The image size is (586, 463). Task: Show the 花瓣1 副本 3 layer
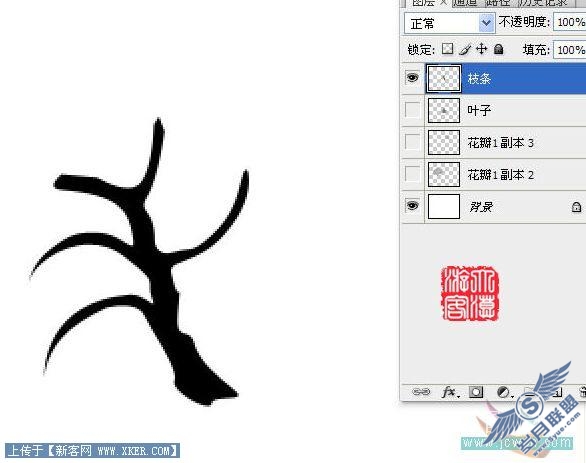412,142
